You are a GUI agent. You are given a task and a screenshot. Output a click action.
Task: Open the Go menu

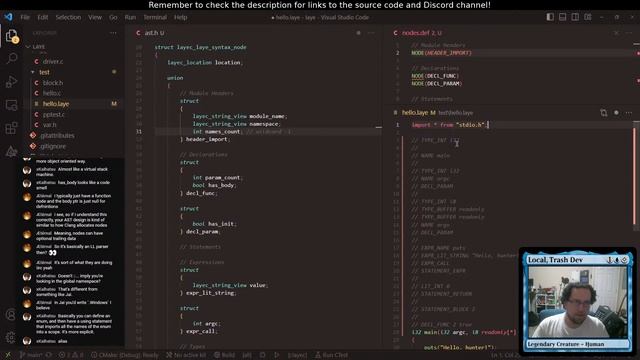[x=113, y=17]
